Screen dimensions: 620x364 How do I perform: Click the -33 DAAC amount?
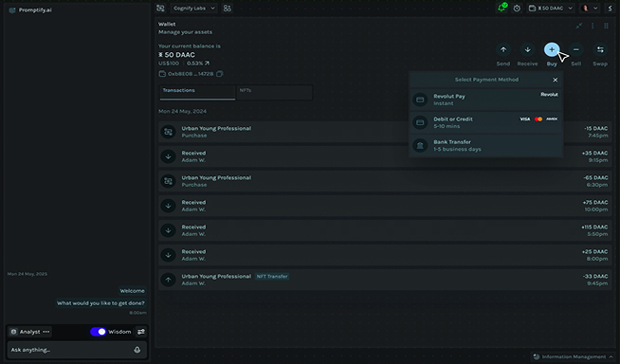click(x=595, y=276)
